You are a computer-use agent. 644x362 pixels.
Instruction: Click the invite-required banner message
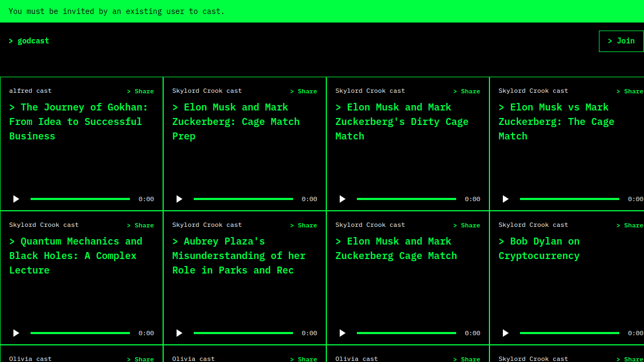click(116, 11)
